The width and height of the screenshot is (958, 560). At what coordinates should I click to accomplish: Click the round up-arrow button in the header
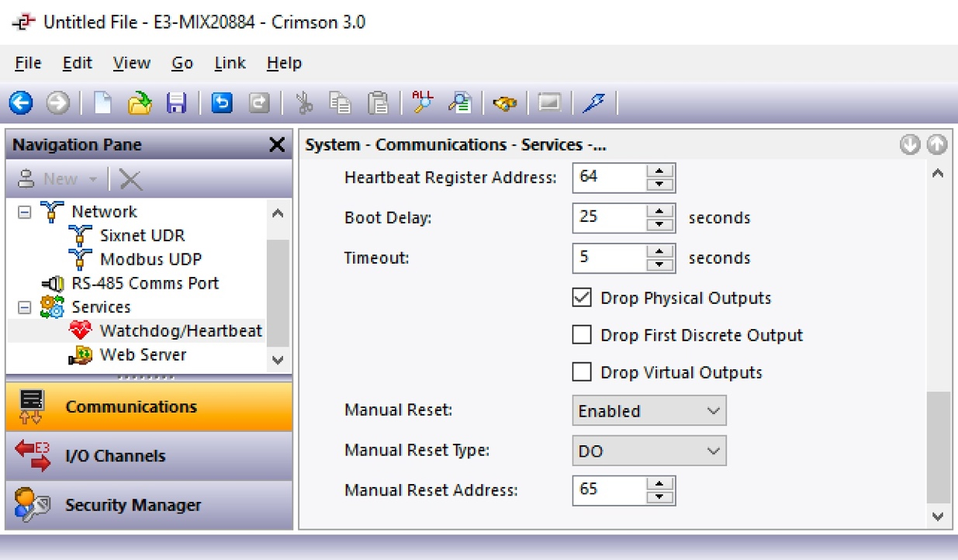(937, 145)
